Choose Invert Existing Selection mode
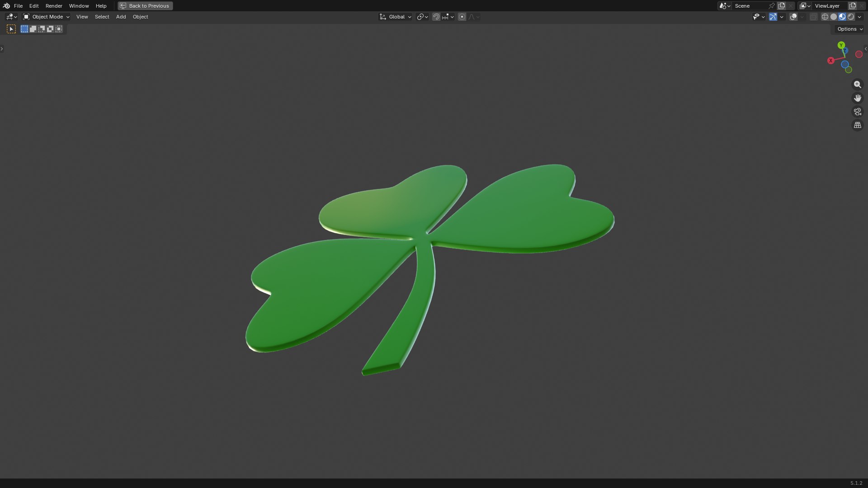This screenshot has height=488, width=868. (50, 29)
